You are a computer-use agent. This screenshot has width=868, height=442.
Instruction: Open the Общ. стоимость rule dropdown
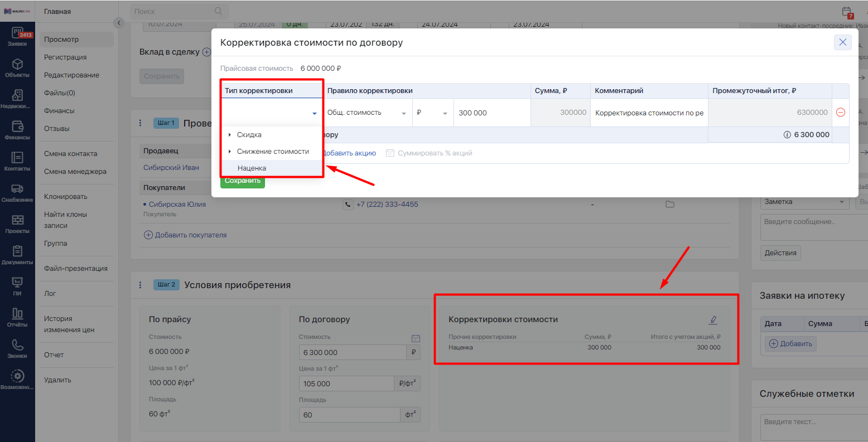367,113
